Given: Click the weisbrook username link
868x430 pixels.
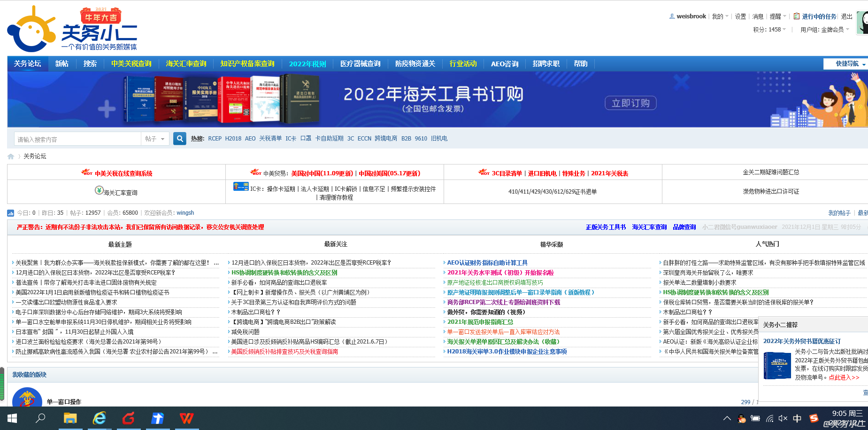Looking at the screenshot, I should 691,16.
